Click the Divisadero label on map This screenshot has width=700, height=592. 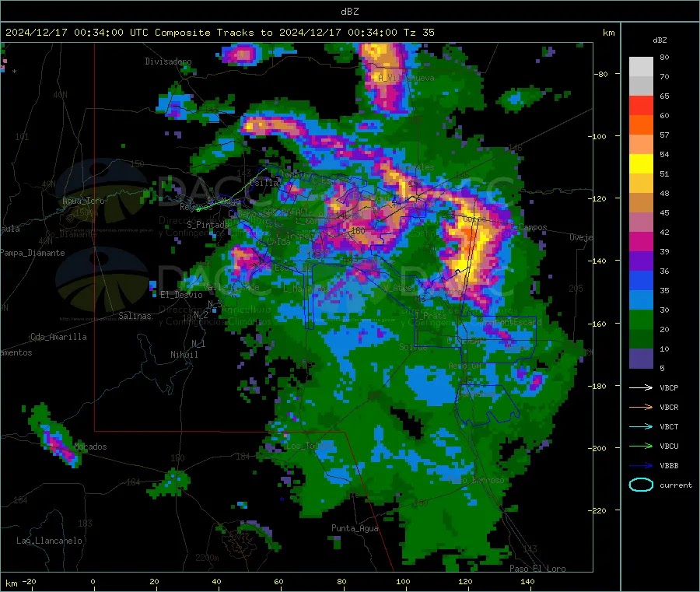pos(168,61)
